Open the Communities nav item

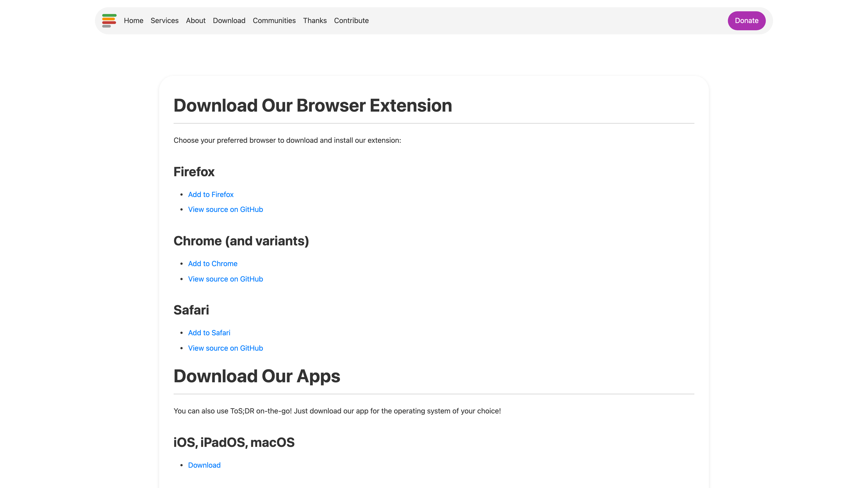tap(274, 21)
